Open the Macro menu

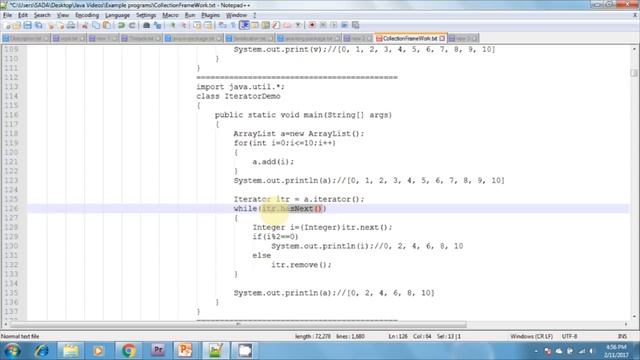point(170,15)
